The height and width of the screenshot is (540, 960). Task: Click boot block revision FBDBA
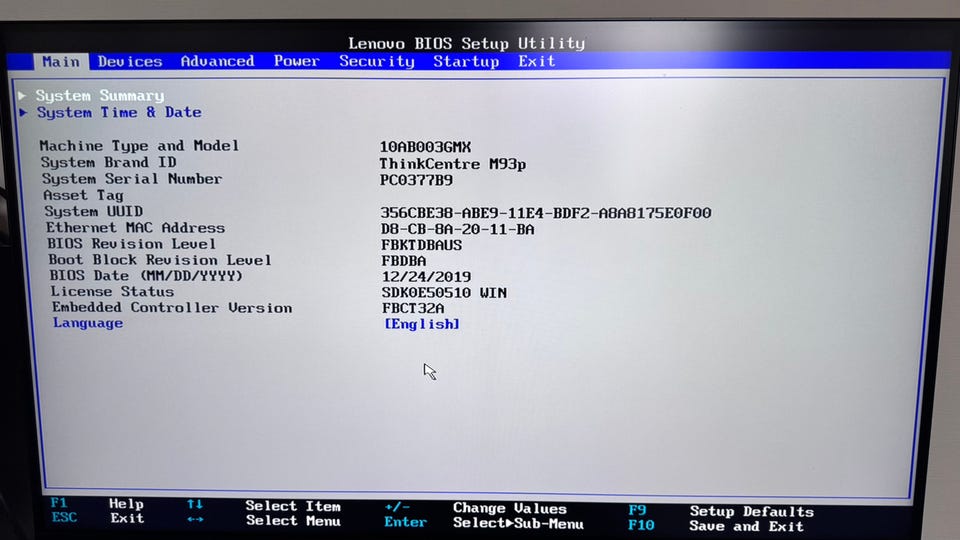click(404, 261)
